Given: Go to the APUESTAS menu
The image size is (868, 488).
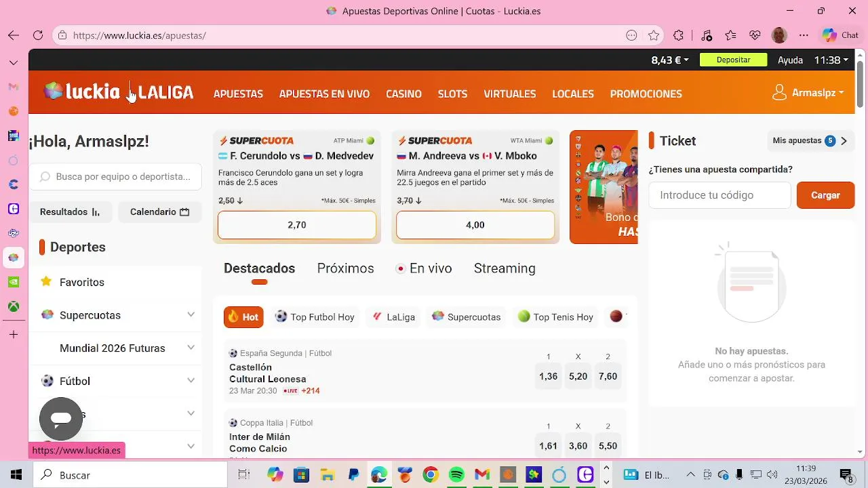Looking at the screenshot, I should click(238, 94).
